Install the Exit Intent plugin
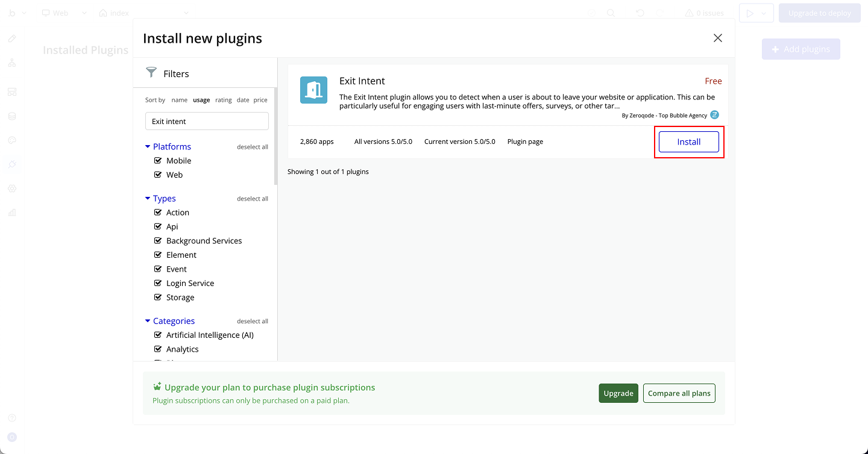The height and width of the screenshot is (454, 868). 688,142
